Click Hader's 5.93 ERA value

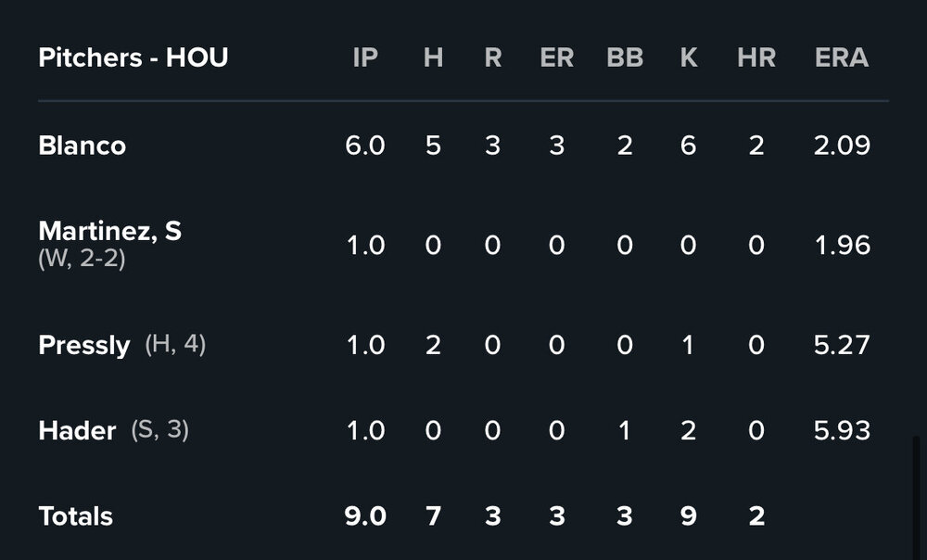point(842,431)
